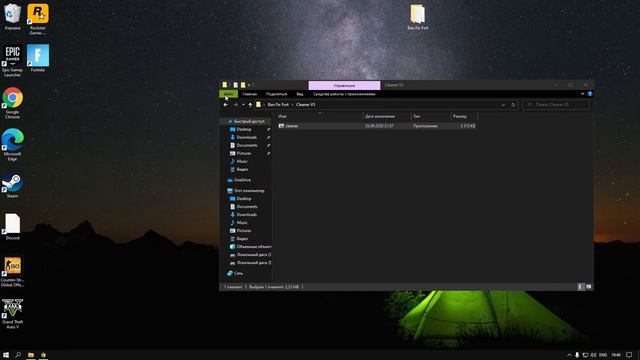Select the Ban Fix Fort folder on desktop
This screenshot has height=360, width=640.
click(418, 17)
